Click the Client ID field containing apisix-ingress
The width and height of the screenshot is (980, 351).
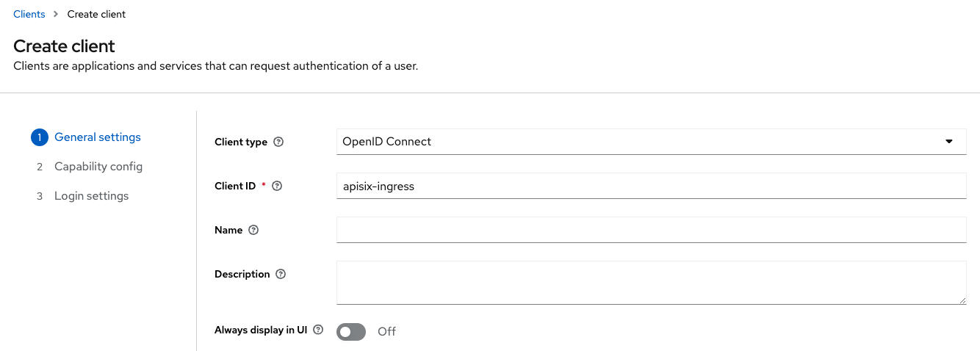[x=650, y=186]
